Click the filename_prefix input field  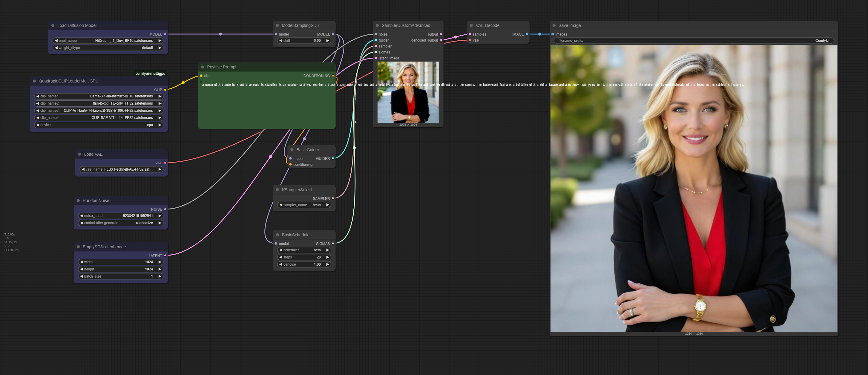click(694, 40)
